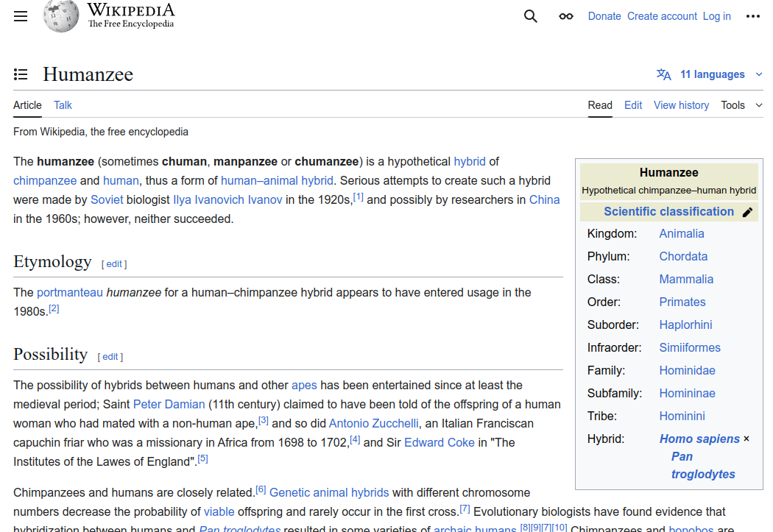Open the human link in intro
This screenshot has height=532, width=773.
121,181
